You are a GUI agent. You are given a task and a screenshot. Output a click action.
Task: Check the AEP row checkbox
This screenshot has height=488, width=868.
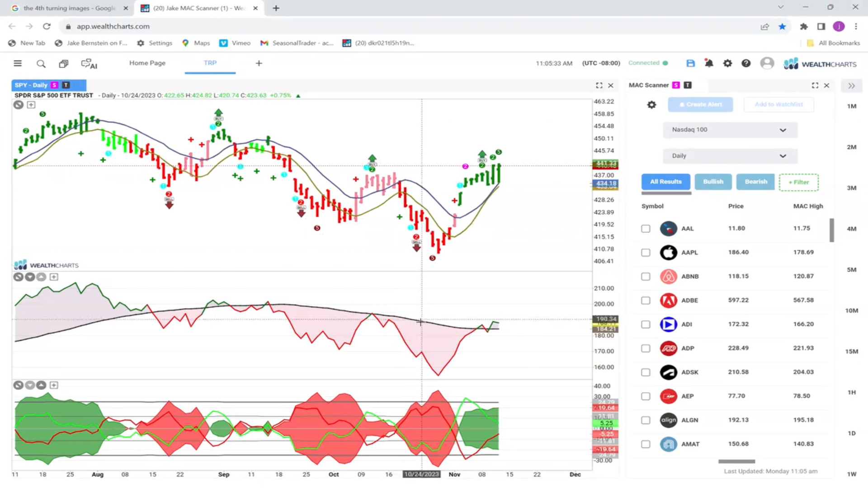pyautogui.click(x=646, y=396)
